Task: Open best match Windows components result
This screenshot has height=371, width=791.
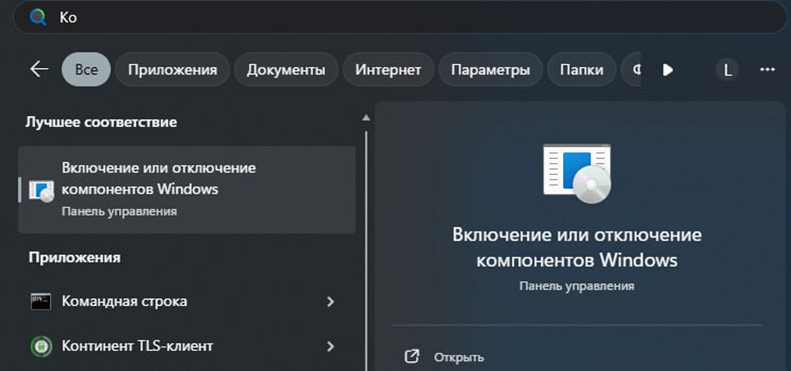Action: (x=187, y=190)
